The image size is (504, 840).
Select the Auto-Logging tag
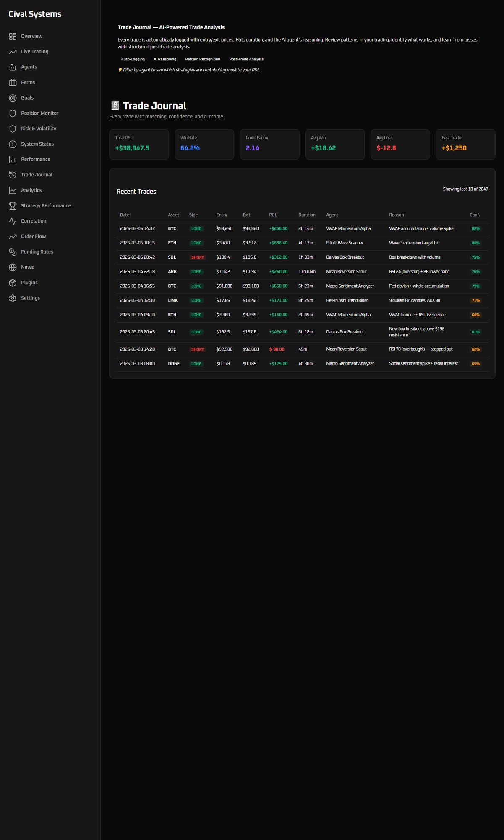click(x=133, y=59)
